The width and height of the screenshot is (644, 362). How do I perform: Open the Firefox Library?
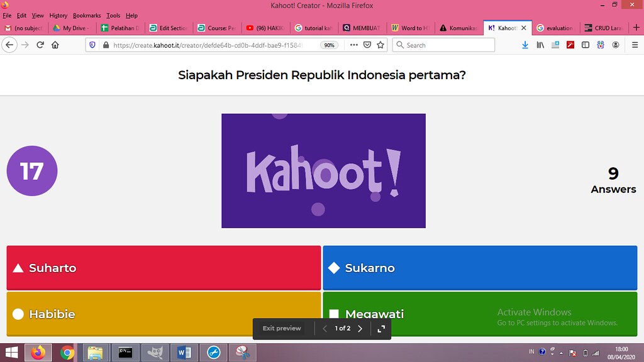coord(540,45)
